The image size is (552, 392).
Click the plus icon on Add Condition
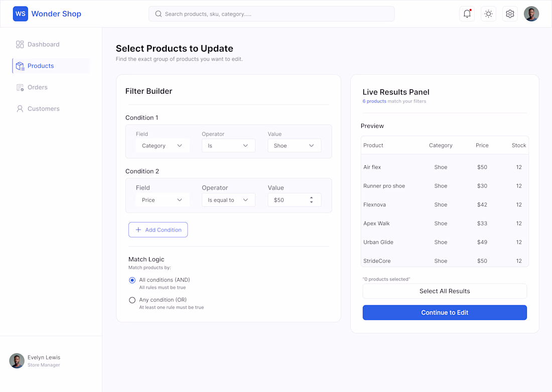tap(139, 230)
